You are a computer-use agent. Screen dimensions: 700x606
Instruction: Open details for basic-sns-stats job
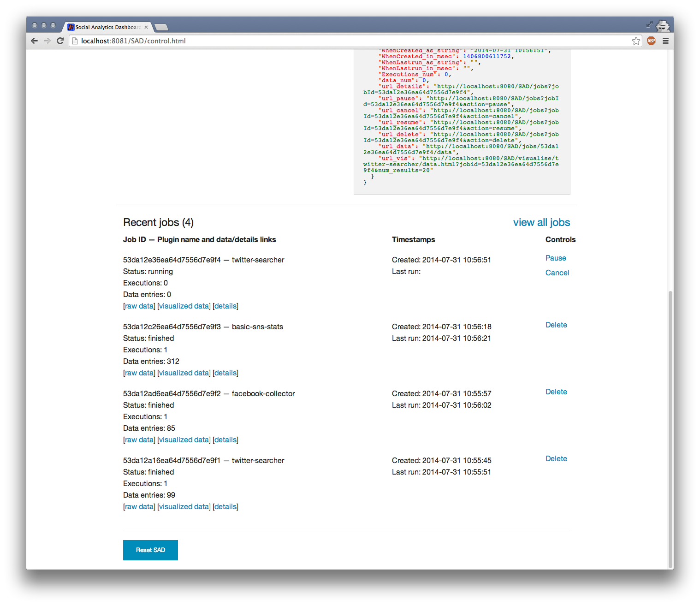(x=225, y=373)
